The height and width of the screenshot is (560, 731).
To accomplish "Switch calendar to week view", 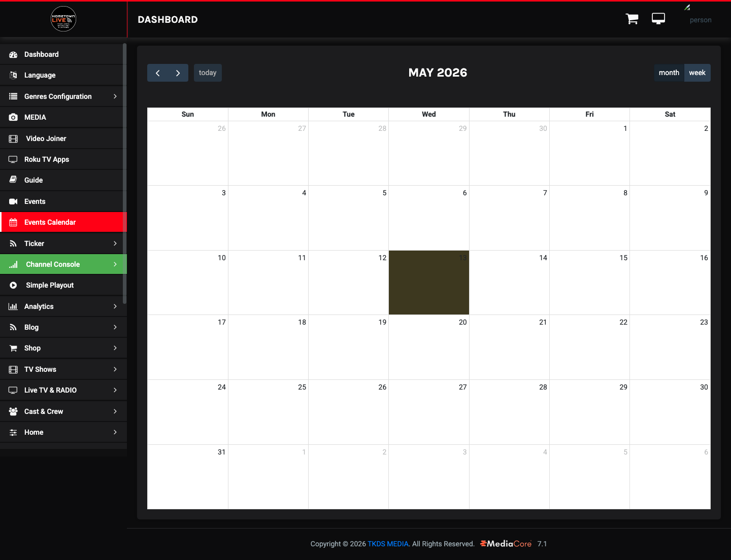I will coord(697,73).
